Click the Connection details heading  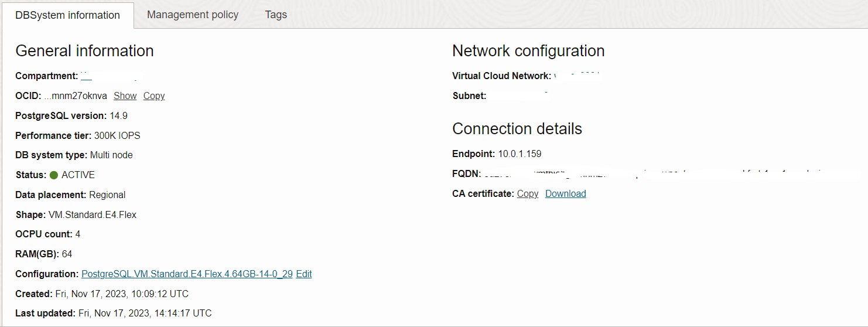(x=517, y=129)
